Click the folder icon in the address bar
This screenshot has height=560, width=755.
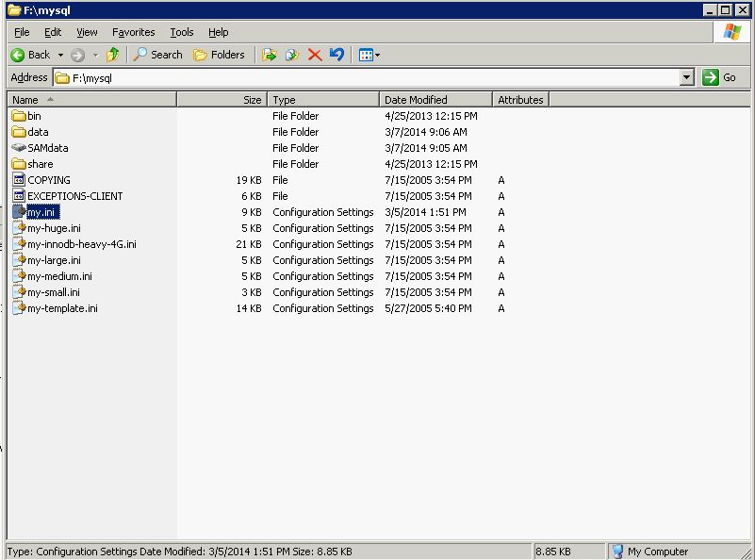click(62, 78)
